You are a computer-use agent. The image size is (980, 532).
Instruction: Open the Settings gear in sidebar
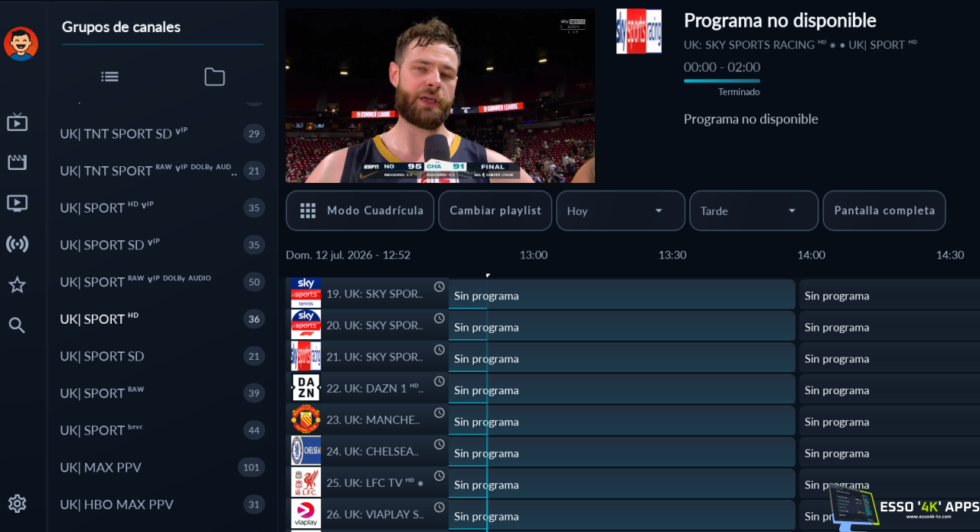[17, 503]
